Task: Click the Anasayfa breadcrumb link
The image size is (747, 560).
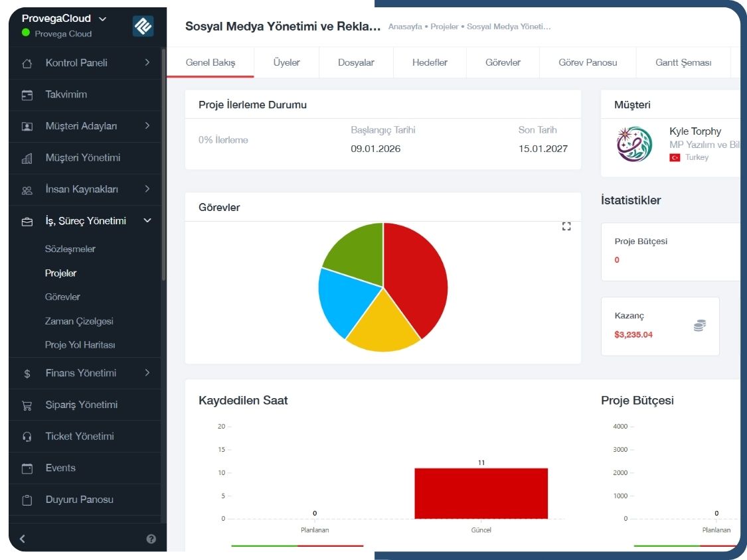Action: click(x=406, y=27)
